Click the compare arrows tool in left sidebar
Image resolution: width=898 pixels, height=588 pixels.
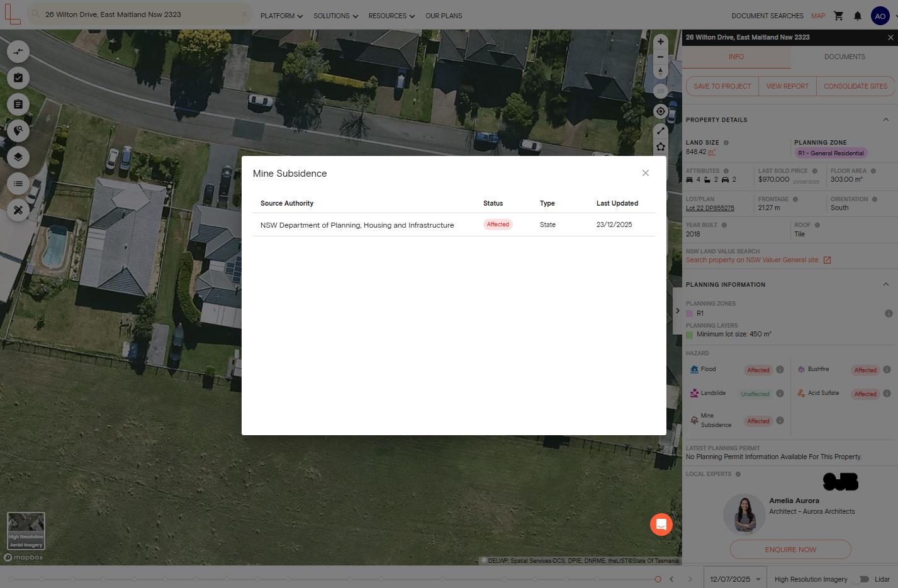[x=18, y=52]
